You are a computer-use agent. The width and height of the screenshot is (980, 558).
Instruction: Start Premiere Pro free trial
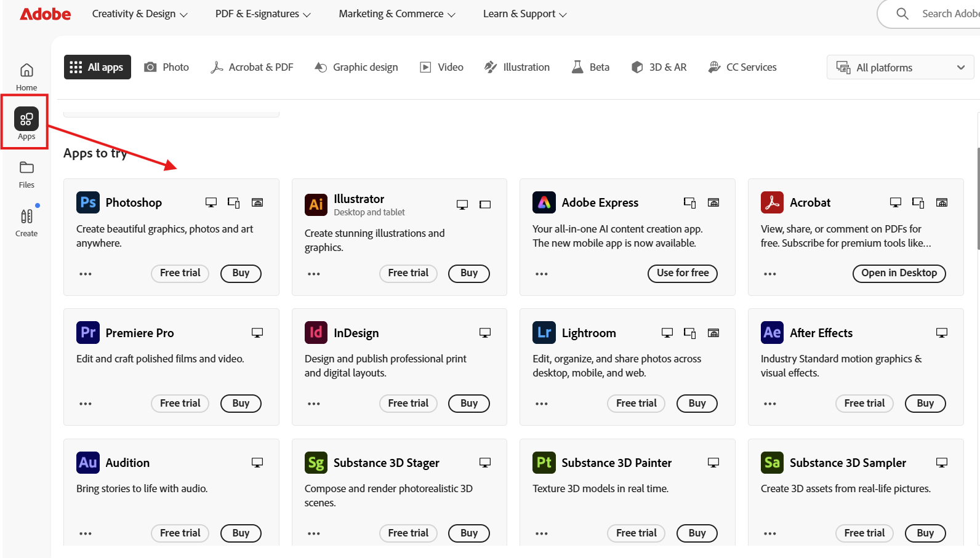point(180,404)
